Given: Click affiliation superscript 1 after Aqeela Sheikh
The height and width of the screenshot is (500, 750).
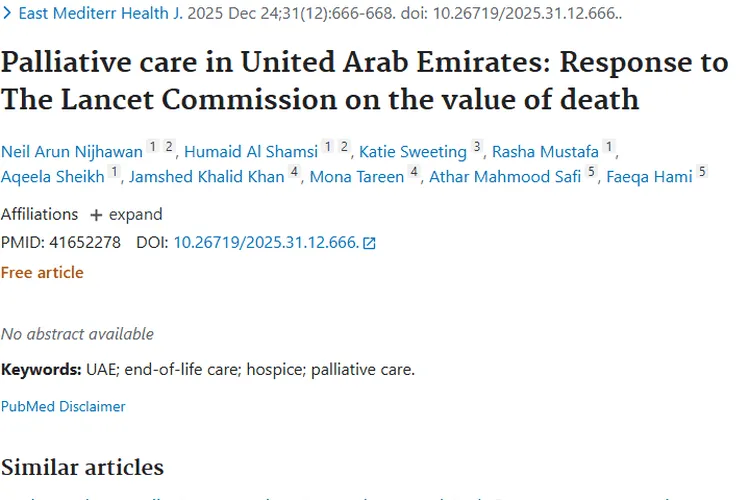Looking at the screenshot, I should click(114, 173).
